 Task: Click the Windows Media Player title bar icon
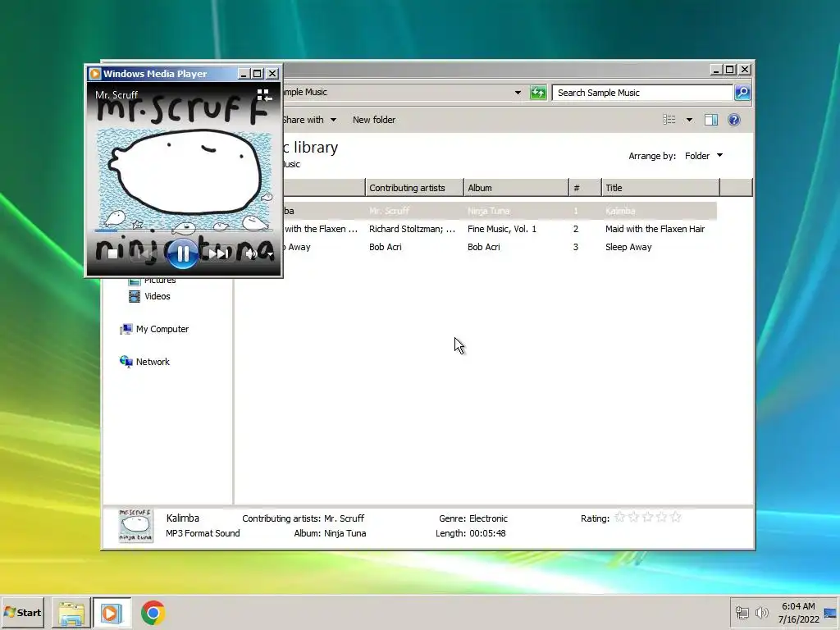click(95, 73)
